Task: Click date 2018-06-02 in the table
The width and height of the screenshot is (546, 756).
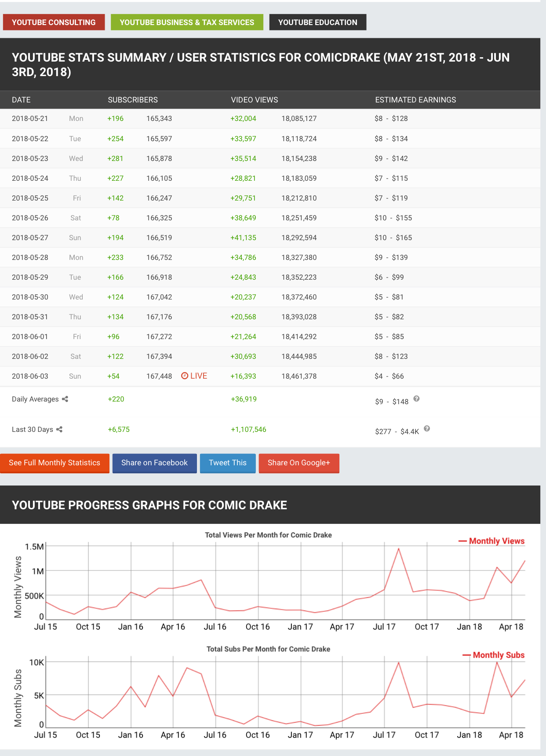Action: (x=30, y=356)
